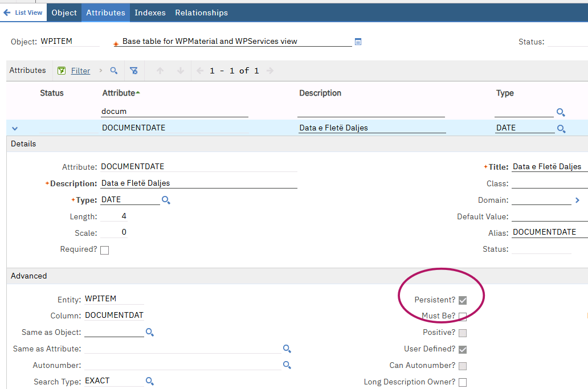Image resolution: width=588 pixels, height=389 pixels.
Task: Open the Relationships tab
Action: click(201, 13)
